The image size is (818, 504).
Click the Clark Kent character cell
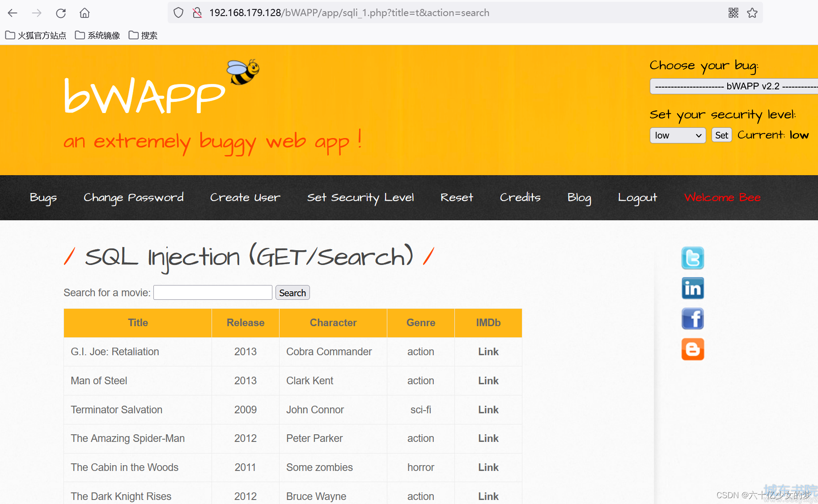(333, 381)
